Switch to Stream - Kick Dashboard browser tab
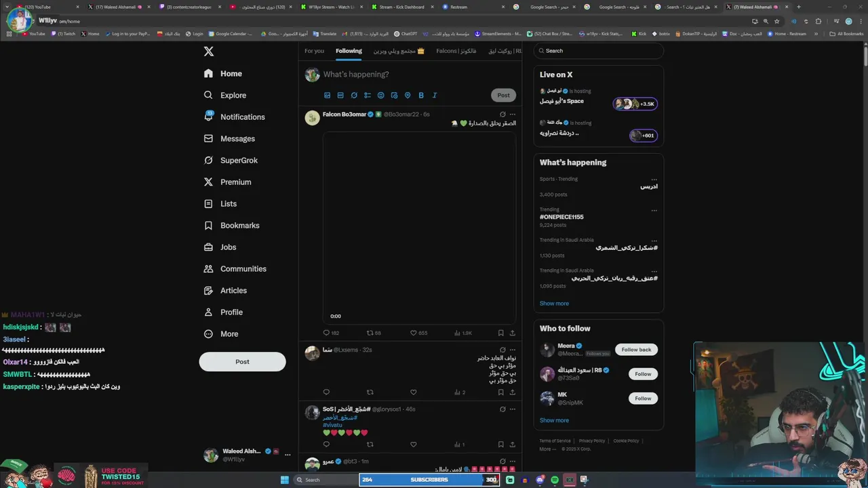 (x=403, y=7)
